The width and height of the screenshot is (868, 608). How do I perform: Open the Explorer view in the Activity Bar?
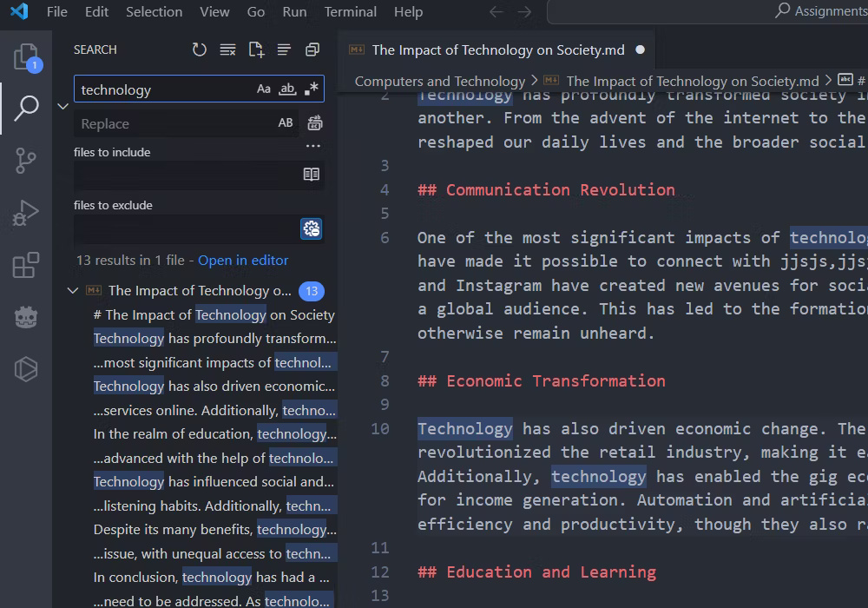tap(26, 56)
